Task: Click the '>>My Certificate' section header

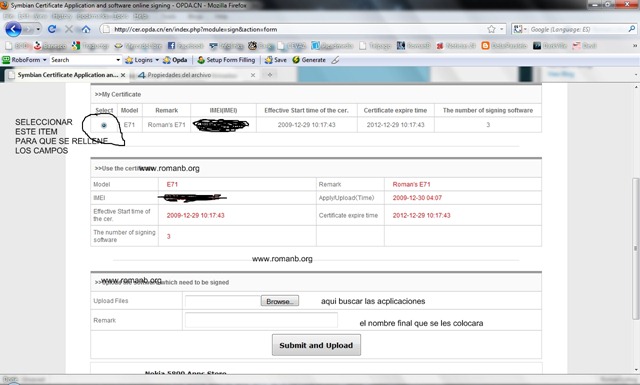Action: tap(118, 94)
